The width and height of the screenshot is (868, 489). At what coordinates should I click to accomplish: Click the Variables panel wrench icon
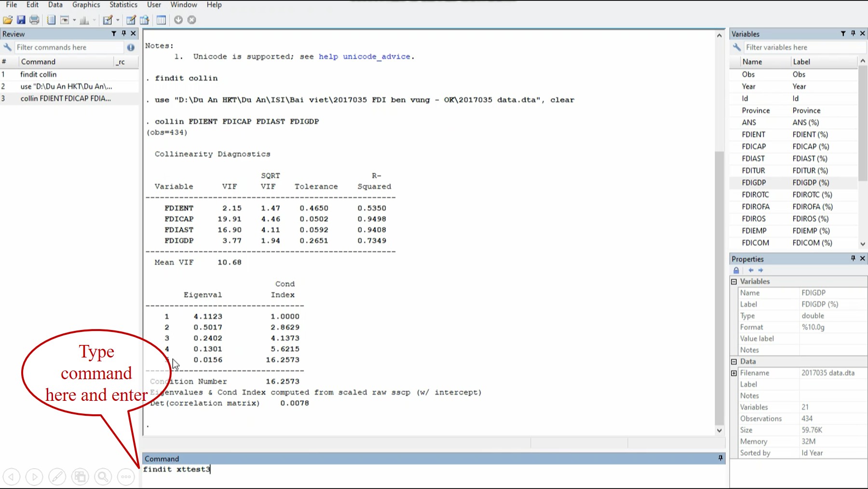click(736, 47)
